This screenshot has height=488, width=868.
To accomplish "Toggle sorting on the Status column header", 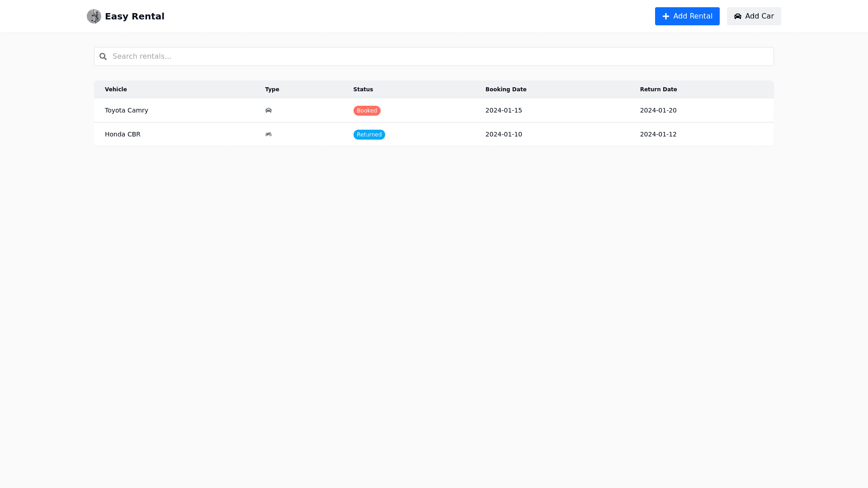I will (x=363, y=89).
